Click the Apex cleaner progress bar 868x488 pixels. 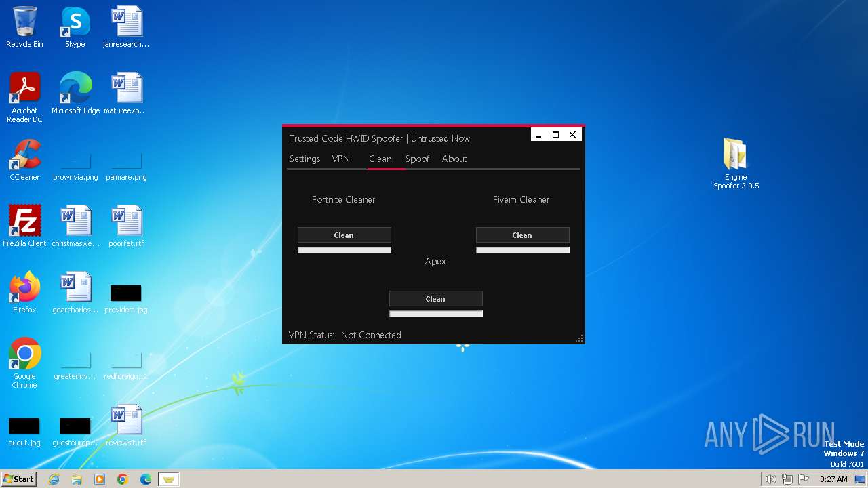436,314
